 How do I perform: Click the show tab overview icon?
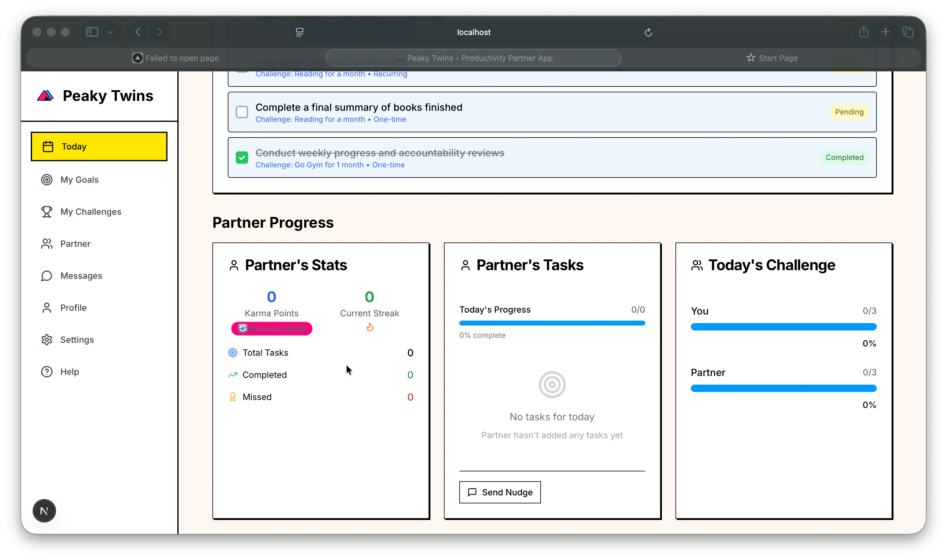(908, 32)
